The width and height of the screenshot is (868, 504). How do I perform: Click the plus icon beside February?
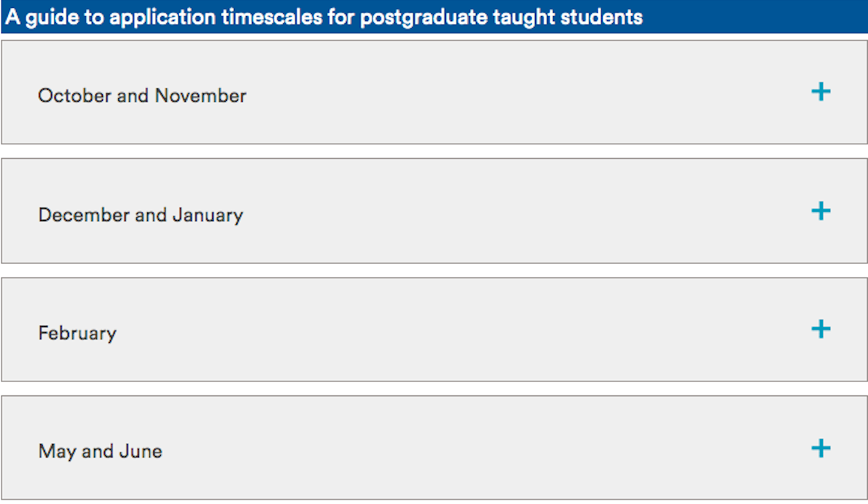(820, 329)
